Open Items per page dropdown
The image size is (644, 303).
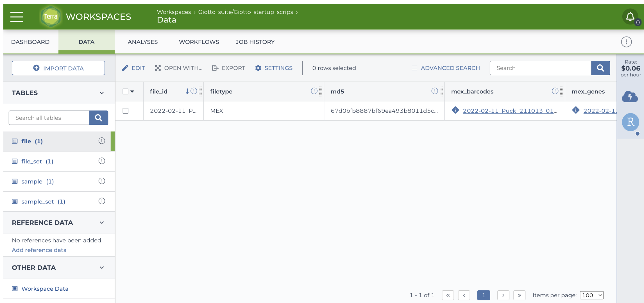(591, 295)
